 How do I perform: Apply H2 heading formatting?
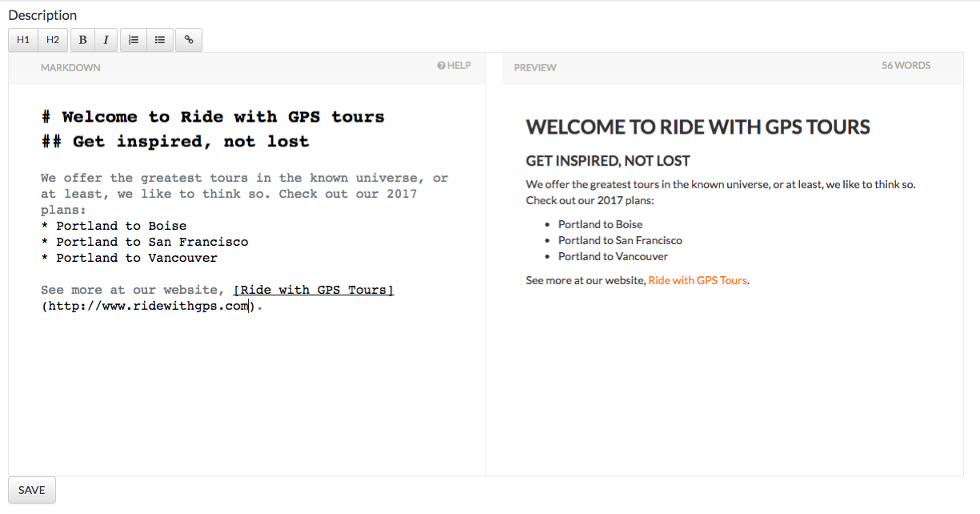coord(53,40)
